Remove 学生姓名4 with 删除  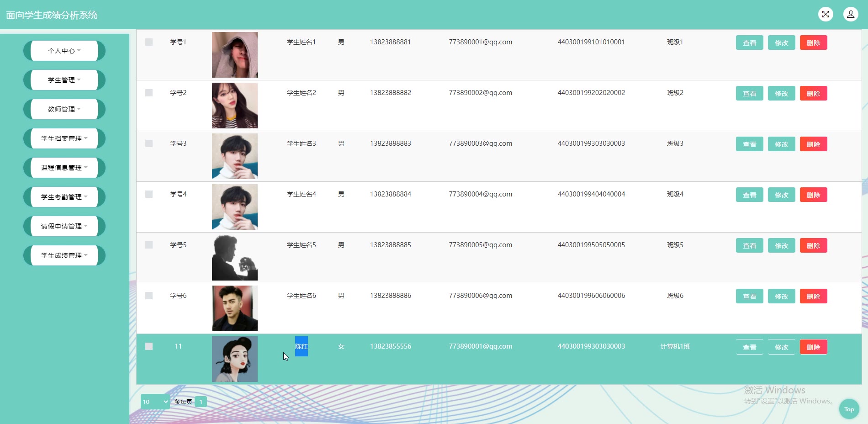(x=813, y=195)
